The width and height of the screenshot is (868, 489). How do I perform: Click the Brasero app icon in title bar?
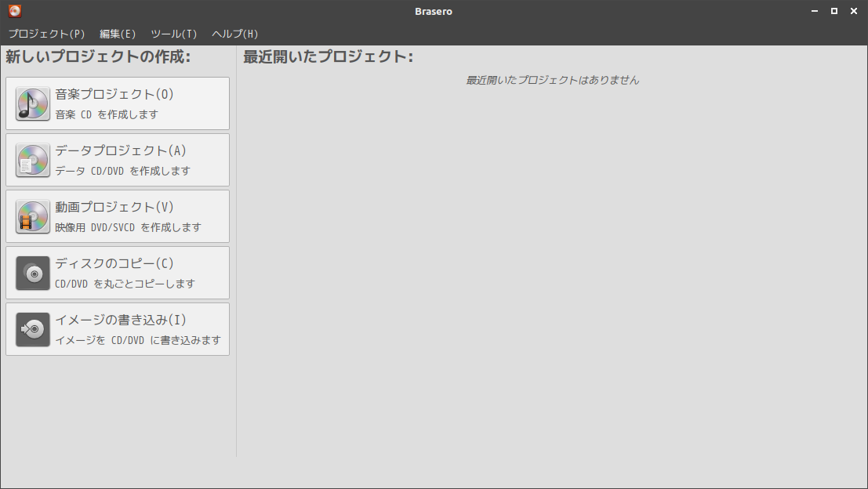(x=15, y=11)
